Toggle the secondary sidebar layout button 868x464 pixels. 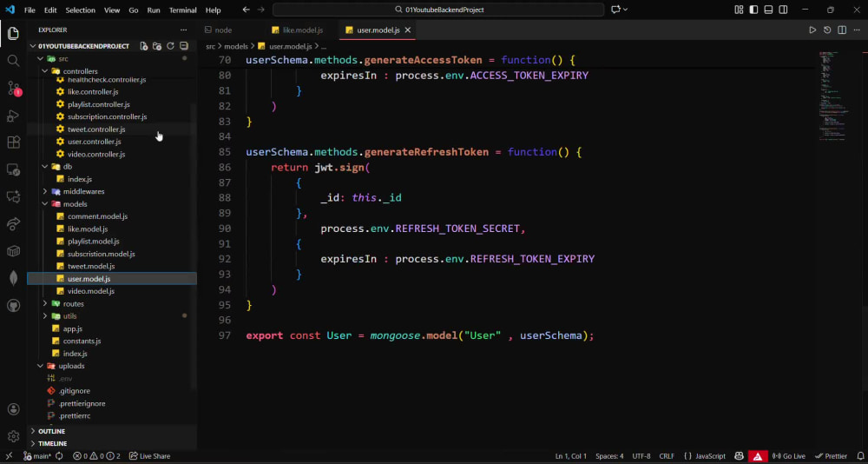(x=783, y=10)
